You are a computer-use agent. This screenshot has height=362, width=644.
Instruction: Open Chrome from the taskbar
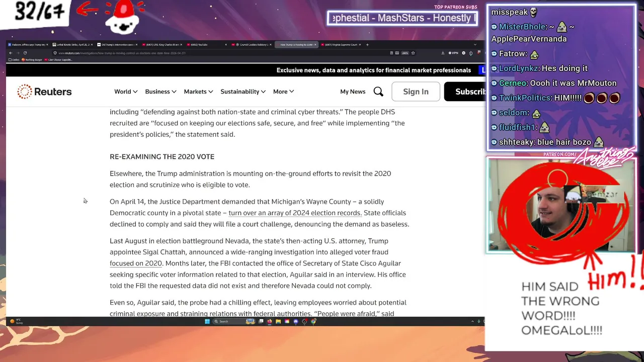313,321
